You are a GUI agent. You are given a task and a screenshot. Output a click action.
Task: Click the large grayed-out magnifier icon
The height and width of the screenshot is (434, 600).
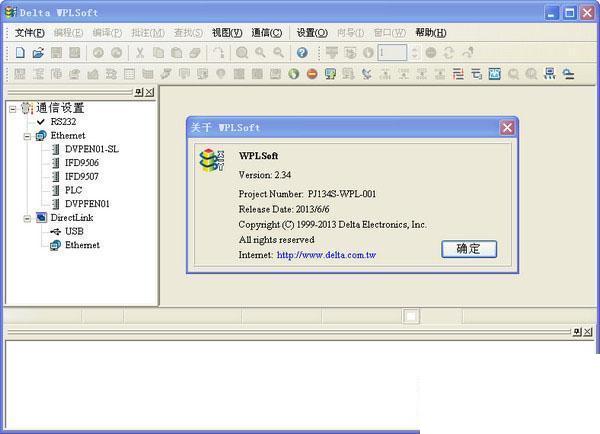[242, 52]
